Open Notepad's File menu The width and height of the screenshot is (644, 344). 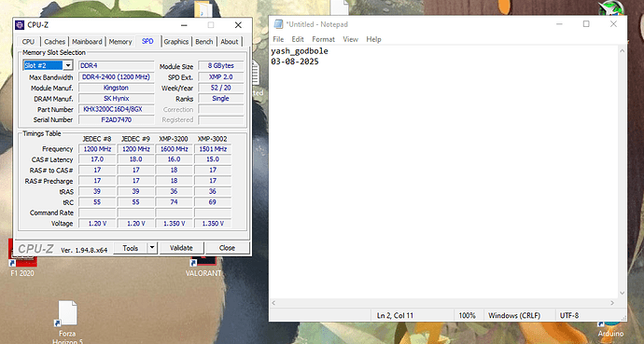(278, 39)
